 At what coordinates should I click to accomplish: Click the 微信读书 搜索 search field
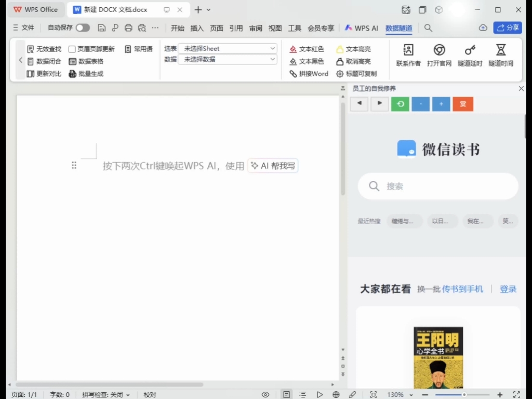point(438,186)
